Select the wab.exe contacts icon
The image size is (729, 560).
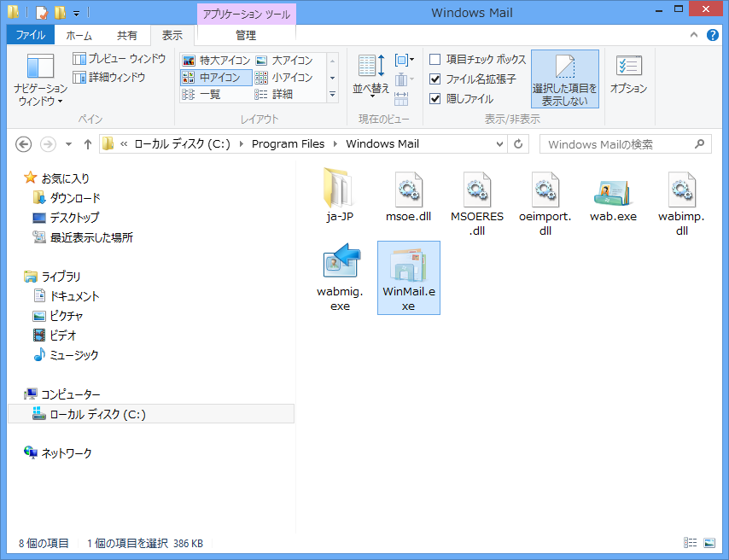click(613, 193)
